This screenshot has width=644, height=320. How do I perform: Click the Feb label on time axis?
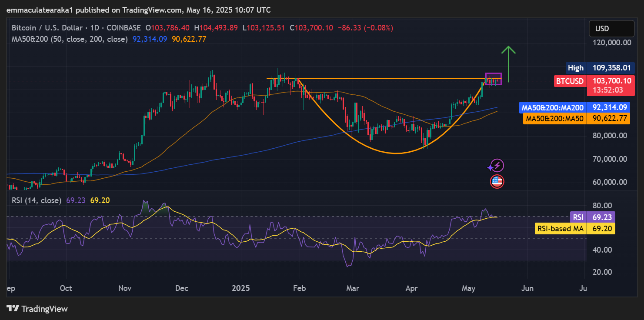(300, 289)
